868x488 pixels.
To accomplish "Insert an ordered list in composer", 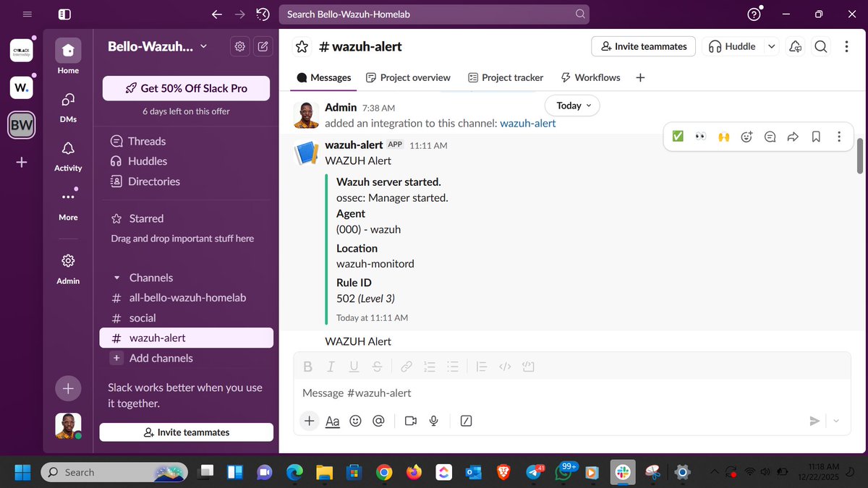I will coord(430,367).
